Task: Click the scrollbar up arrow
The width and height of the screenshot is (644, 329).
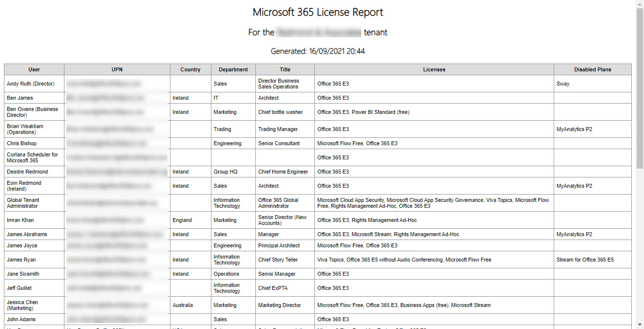Action: click(x=640, y=4)
